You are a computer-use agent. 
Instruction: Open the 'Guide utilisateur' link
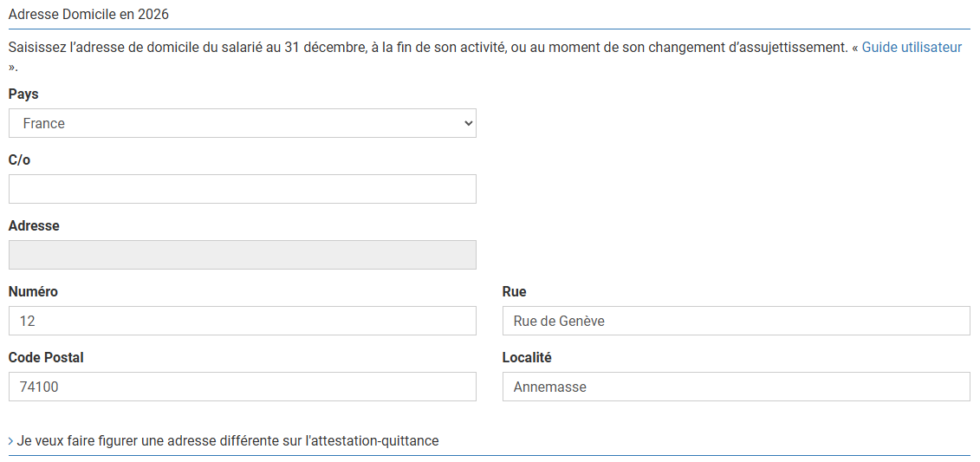(911, 48)
